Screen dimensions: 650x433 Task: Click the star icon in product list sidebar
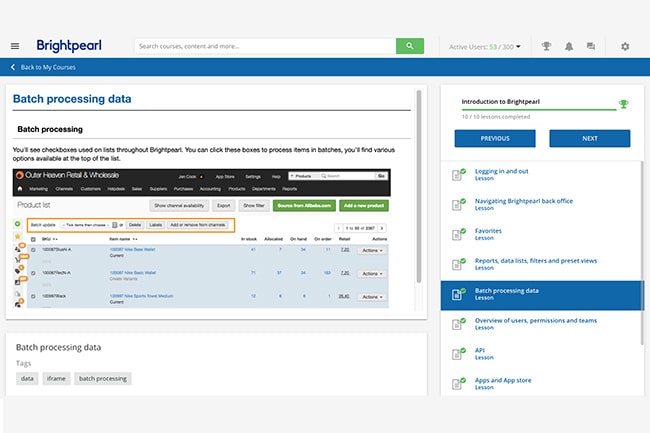17,237
